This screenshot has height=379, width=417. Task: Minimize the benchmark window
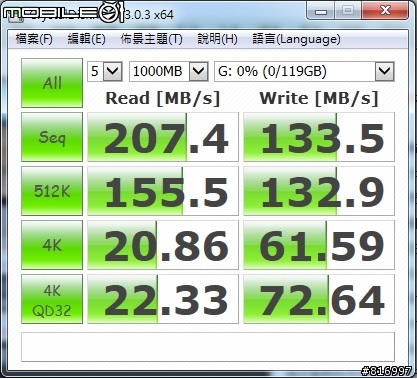tap(320, 11)
